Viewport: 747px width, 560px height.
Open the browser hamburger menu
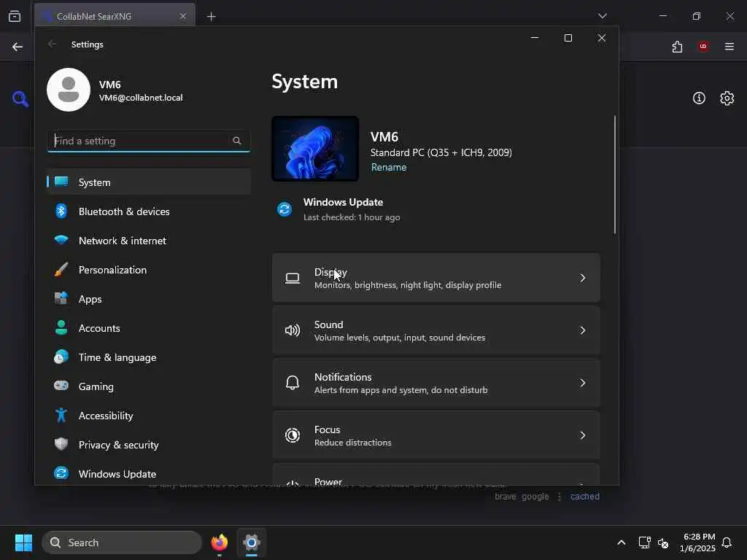pyautogui.click(x=729, y=46)
